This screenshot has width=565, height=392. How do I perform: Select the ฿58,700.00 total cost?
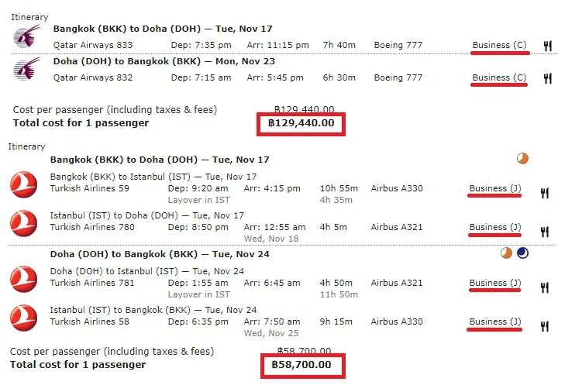tap(301, 365)
